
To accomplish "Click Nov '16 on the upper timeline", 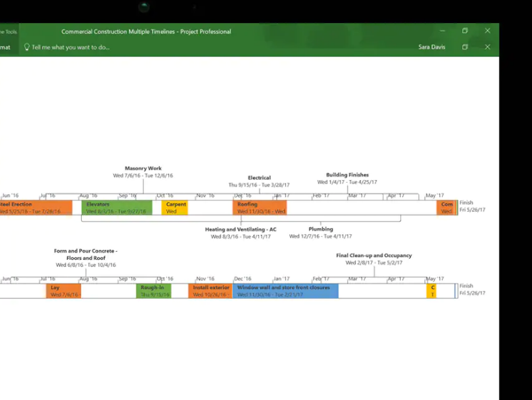I will 205,196.
